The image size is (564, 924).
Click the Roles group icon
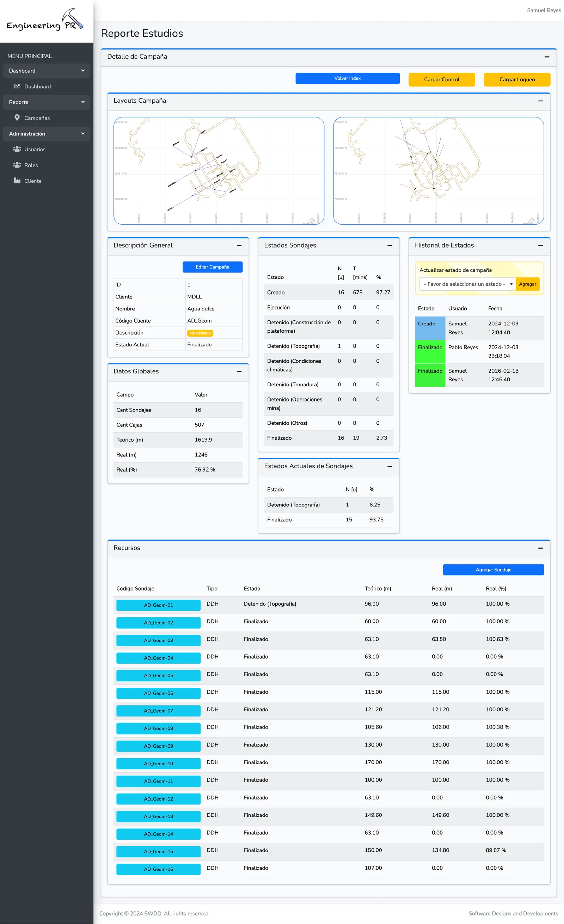coord(17,165)
